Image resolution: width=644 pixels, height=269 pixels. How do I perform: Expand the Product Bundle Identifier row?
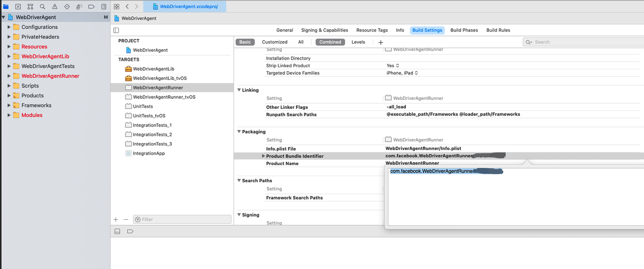tap(263, 156)
